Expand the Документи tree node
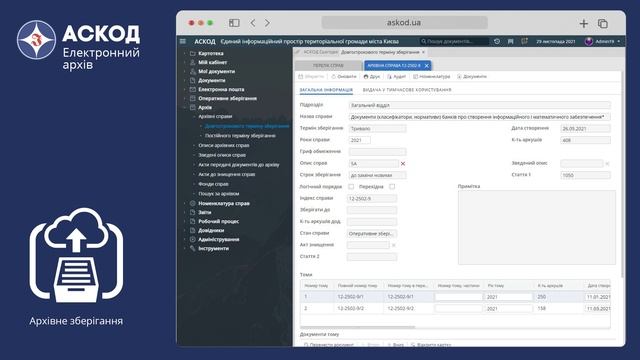 click(184, 80)
